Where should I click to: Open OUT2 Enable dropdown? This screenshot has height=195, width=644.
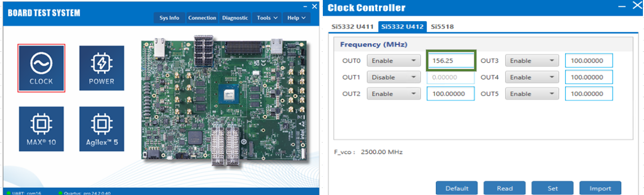(394, 93)
